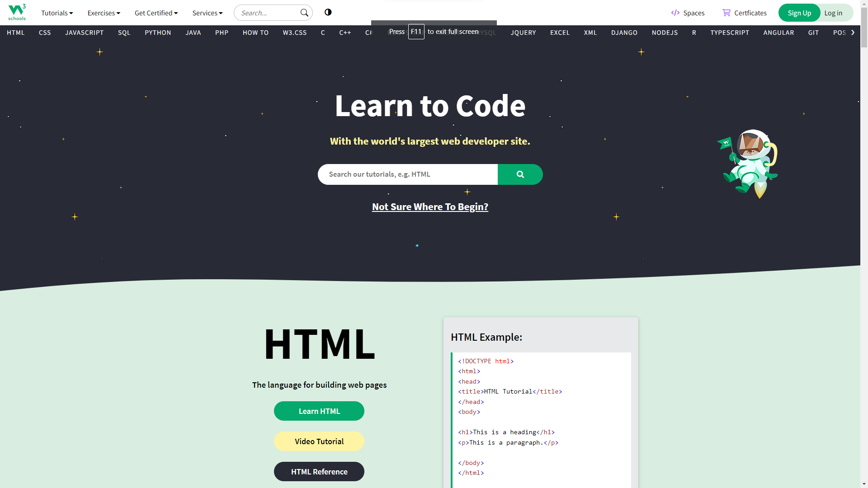
Task: Click Certficates text link
Action: coord(750,13)
